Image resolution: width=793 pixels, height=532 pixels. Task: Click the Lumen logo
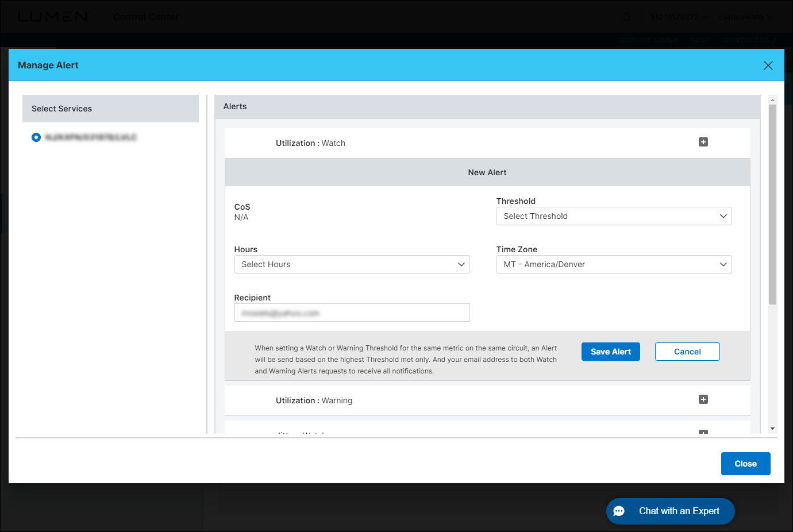(x=53, y=17)
